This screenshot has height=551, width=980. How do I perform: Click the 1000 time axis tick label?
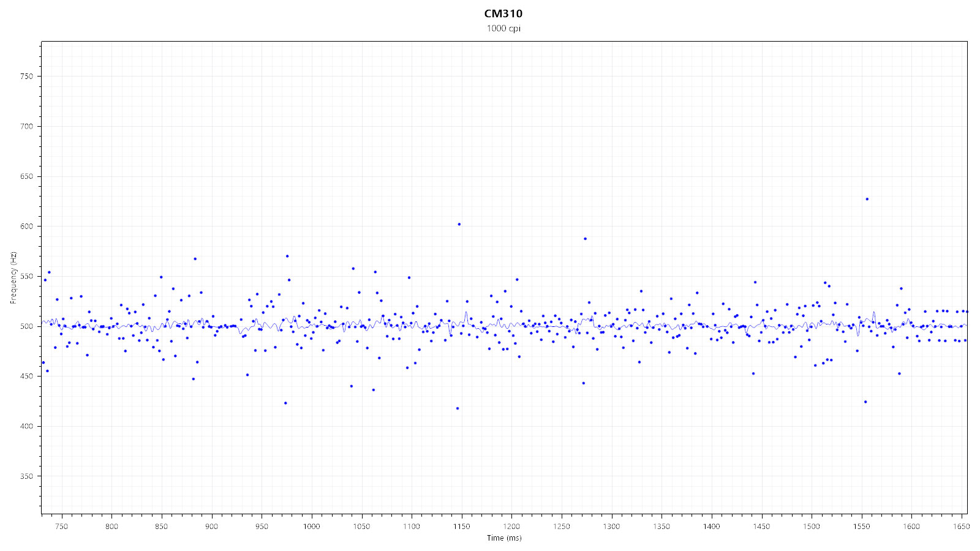coord(311,527)
